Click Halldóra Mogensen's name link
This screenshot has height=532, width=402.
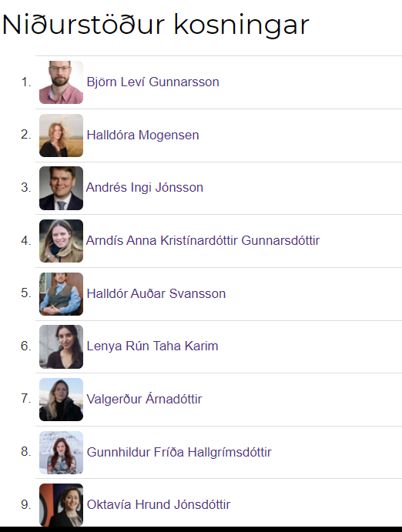142,135
